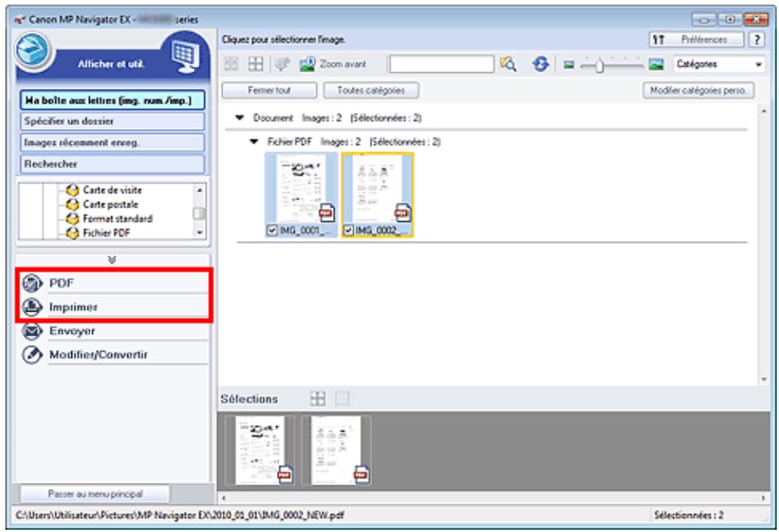Click Modifier catégories perso. button
The width and height of the screenshot is (779, 532).
tap(698, 91)
